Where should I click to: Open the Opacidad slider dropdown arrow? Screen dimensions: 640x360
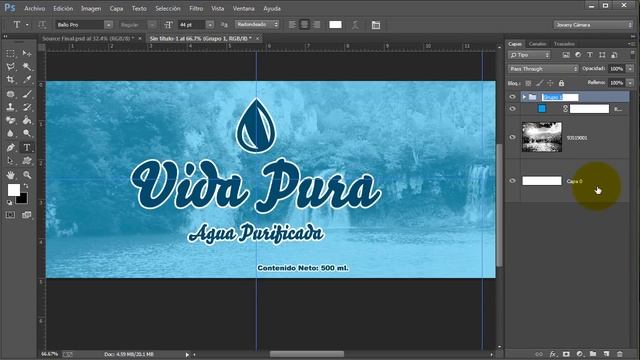[630, 69]
